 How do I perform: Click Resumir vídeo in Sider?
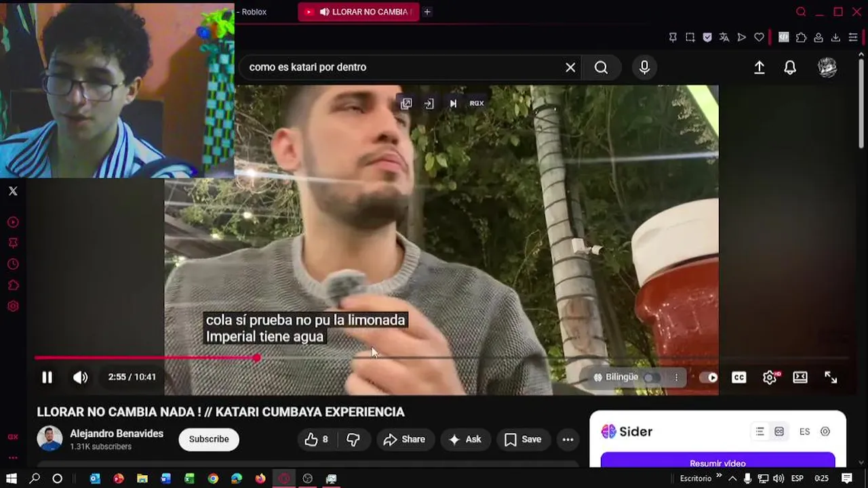[x=717, y=463]
